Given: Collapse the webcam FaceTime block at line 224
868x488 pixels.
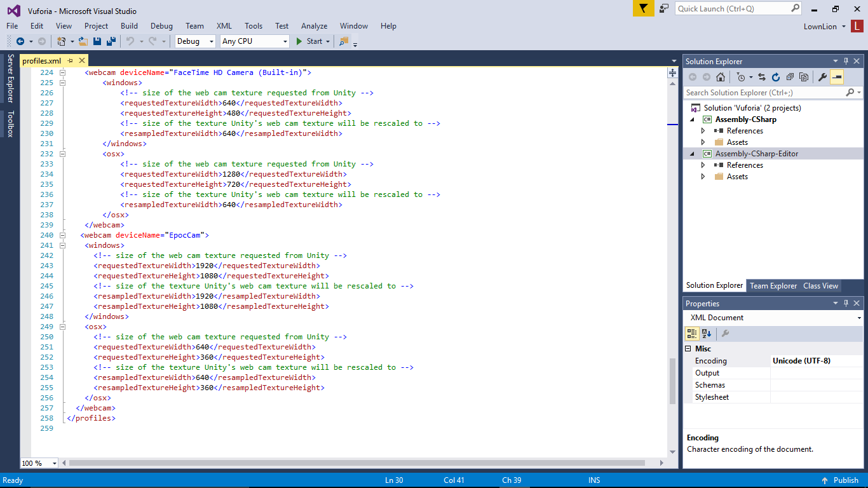Looking at the screenshot, I should 63,72.
